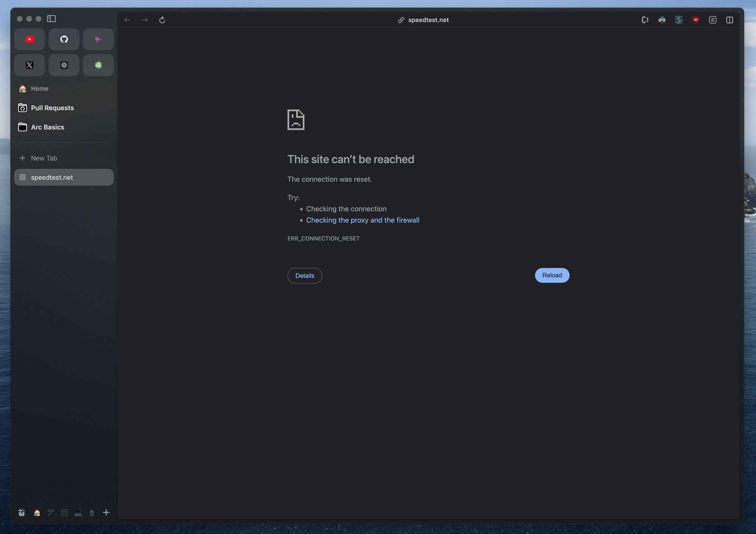The image size is (756, 534).
Task: Click the settings gear pinned icon
Action: coord(64,65)
